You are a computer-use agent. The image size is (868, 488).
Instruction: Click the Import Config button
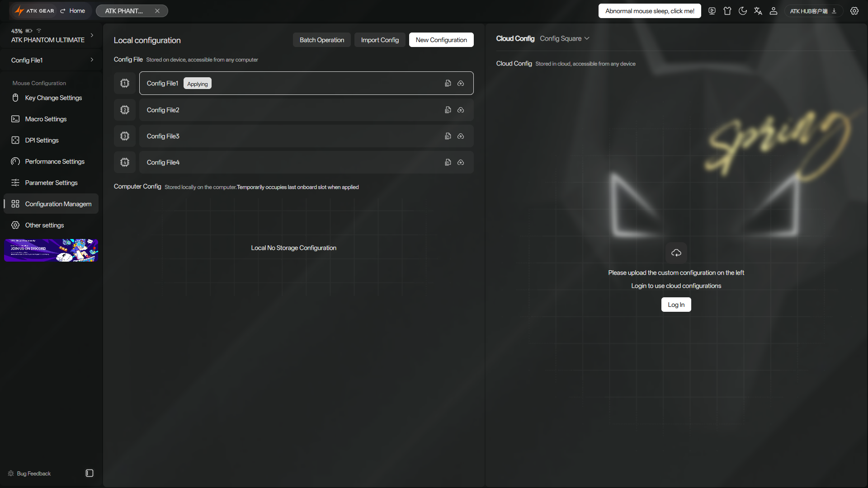[x=380, y=40]
